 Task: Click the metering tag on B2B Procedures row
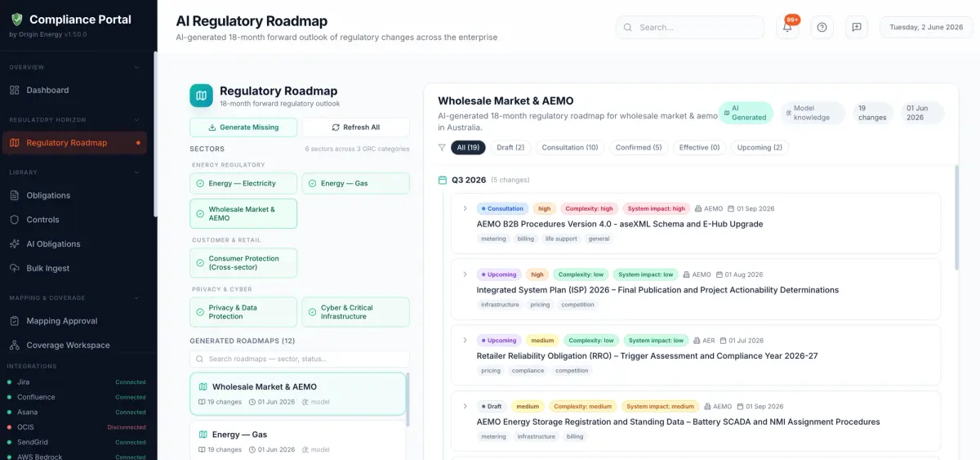point(493,239)
